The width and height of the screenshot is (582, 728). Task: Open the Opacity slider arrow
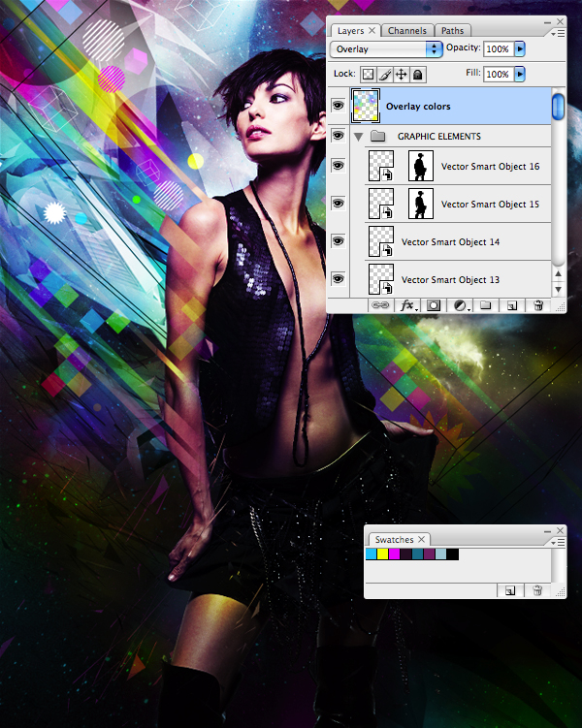pos(520,48)
